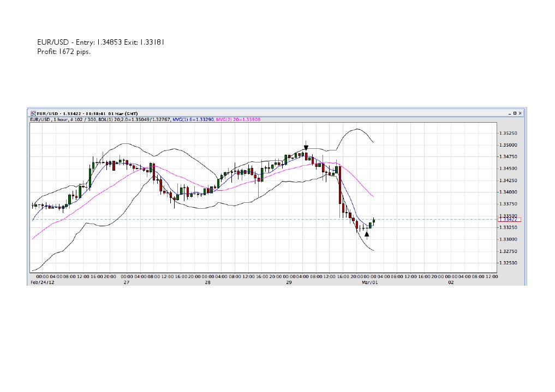Click the 'Profit: 1672 pips.' text line
This screenshot has height=392, width=555.
[x=64, y=52]
